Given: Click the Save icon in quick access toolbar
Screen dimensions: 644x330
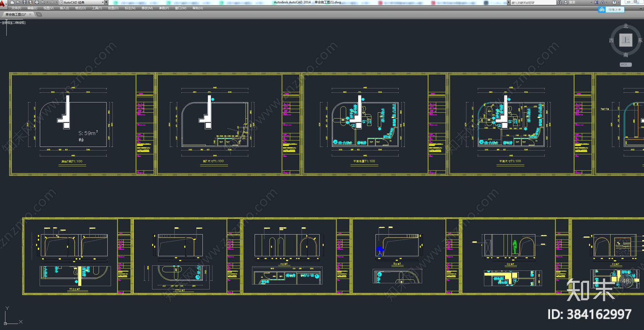Looking at the screenshot, I should pyautogui.click(x=25, y=2).
